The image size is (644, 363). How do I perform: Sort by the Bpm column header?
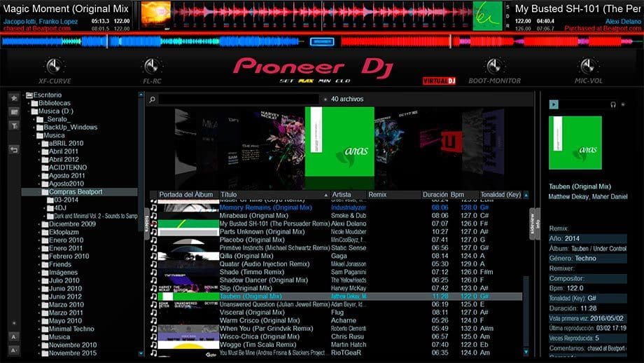(463, 194)
